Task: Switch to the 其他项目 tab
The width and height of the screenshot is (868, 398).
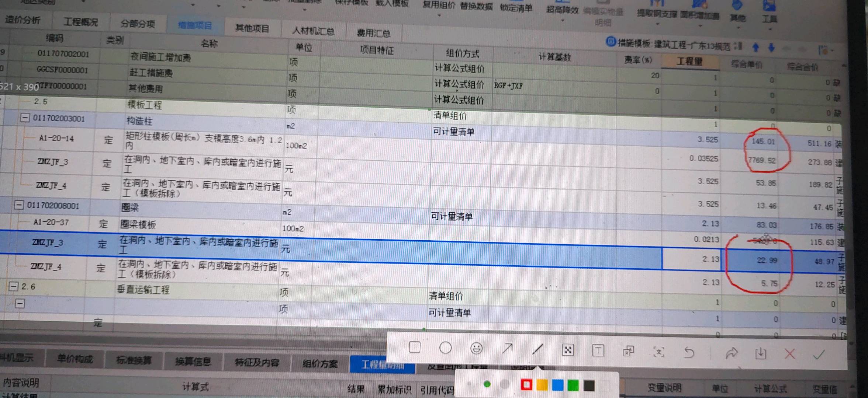Action: pos(252,28)
